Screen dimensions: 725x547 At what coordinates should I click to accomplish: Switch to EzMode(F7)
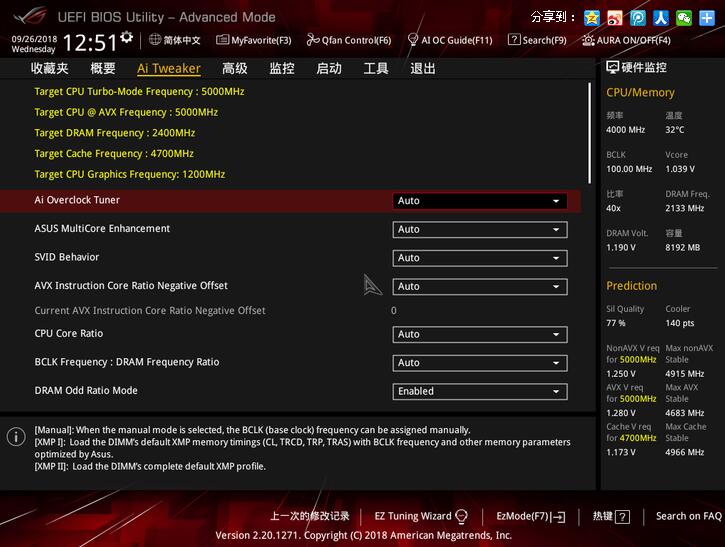click(x=531, y=516)
